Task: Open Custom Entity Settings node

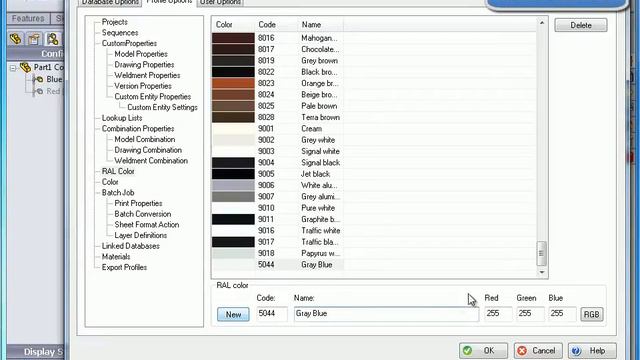Action: coord(162,107)
